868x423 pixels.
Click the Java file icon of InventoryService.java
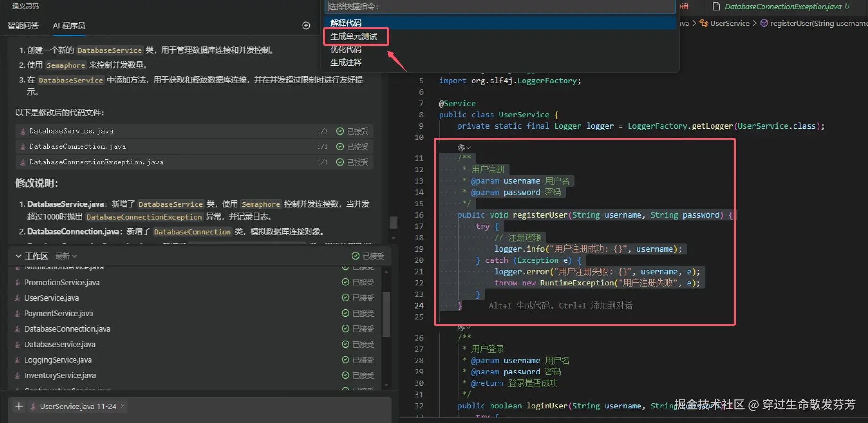pyautogui.click(x=17, y=375)
